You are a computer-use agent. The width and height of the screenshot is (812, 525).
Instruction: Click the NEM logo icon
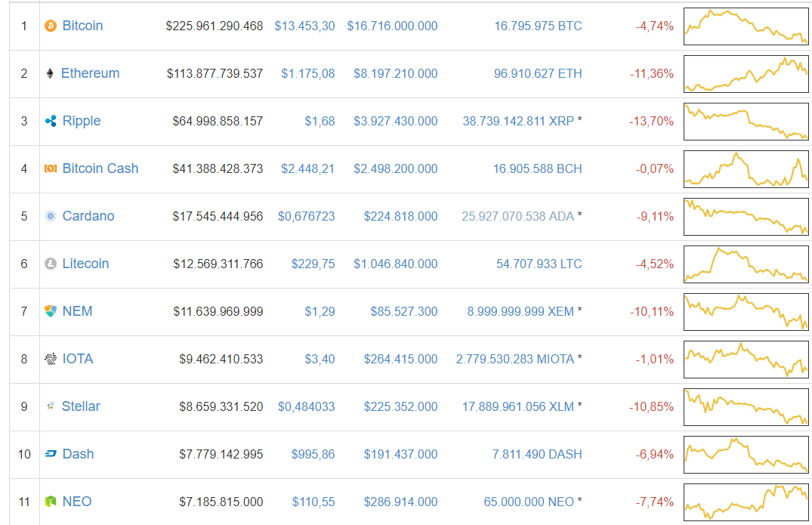pos(51,312)
